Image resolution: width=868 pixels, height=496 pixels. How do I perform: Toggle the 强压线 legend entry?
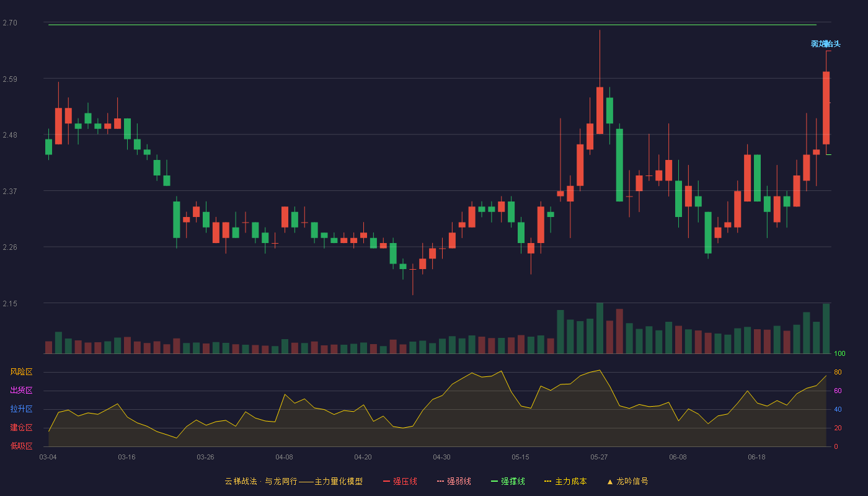pyautogui.click(x=400, y=481)
